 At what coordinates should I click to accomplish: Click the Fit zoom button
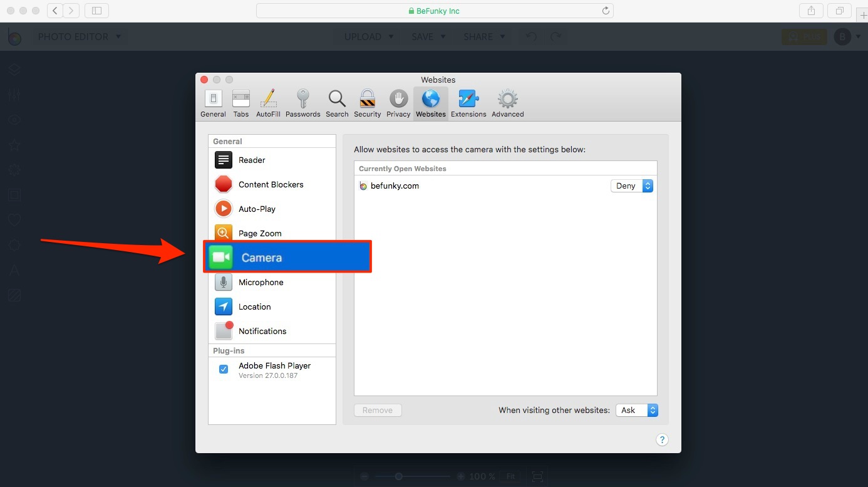(x=510, y=476)
